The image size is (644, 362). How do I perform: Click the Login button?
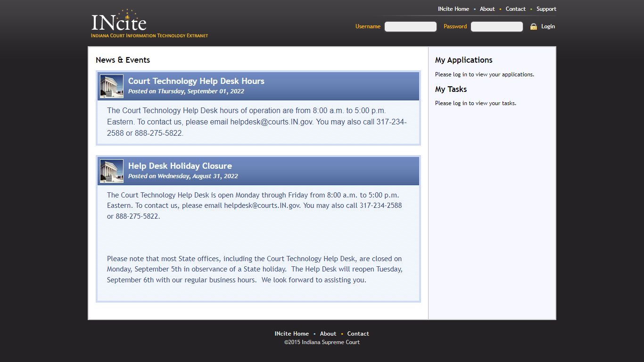(548, 26)
